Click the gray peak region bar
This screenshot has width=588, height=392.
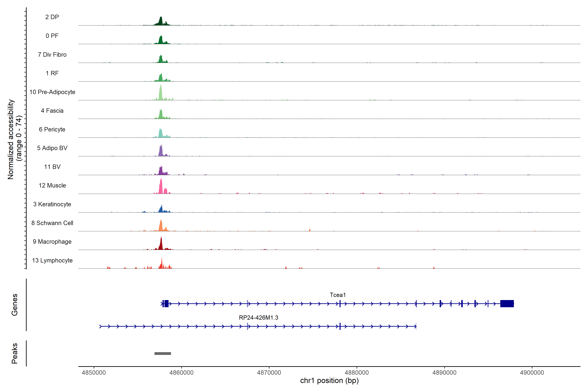(163, 353)
